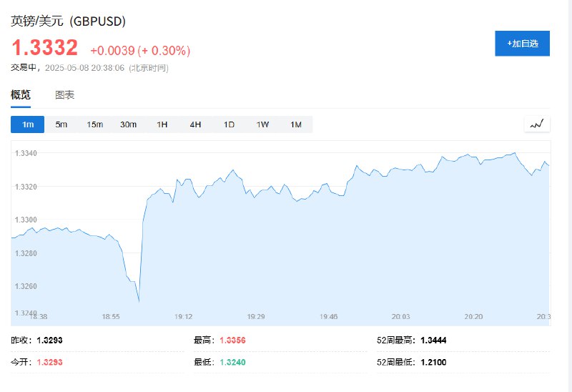Select the monthly (1M) interval at row end
Screen dimensions: 572x392
(296, 124)
